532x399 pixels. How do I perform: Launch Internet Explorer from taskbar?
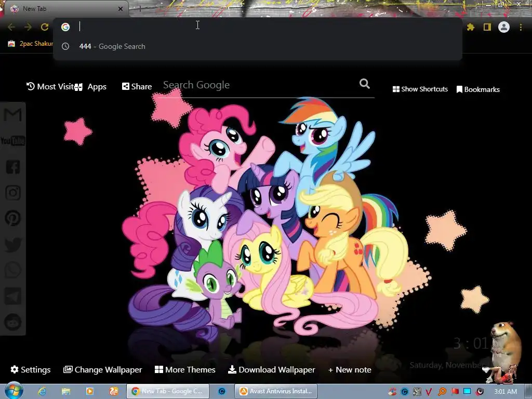click(42, 391)
